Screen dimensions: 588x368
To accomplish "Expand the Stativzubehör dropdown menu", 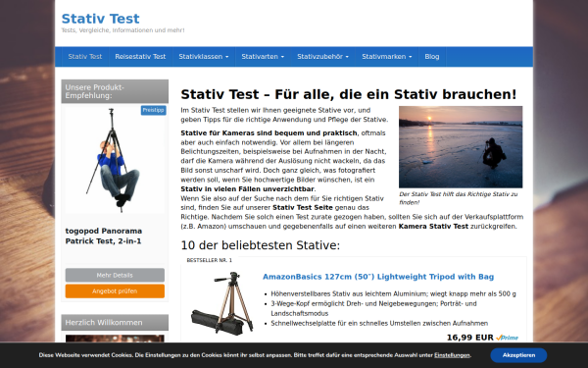I will (x=322, y=57).
